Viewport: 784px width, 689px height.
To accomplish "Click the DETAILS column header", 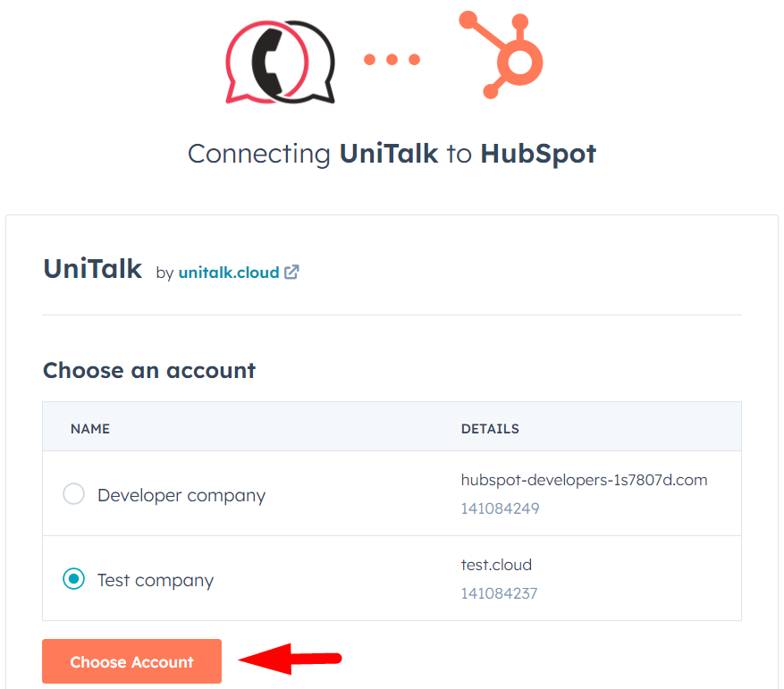I will pos(490,429).
